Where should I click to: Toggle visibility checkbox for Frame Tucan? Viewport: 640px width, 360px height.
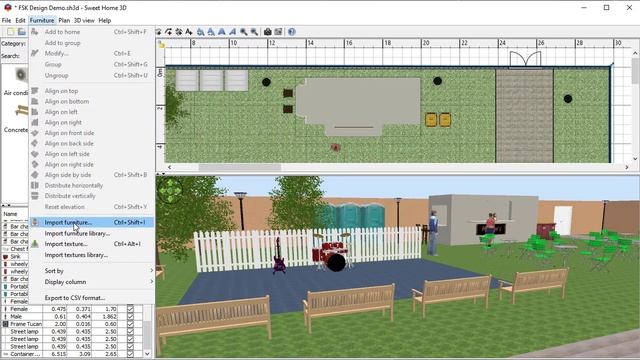(130, 324)
